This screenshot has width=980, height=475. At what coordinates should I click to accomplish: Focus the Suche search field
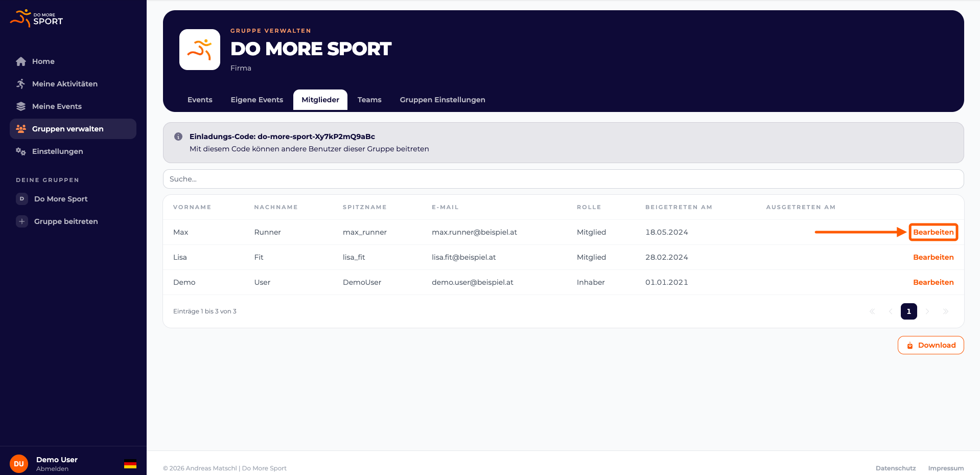(564, 179)
